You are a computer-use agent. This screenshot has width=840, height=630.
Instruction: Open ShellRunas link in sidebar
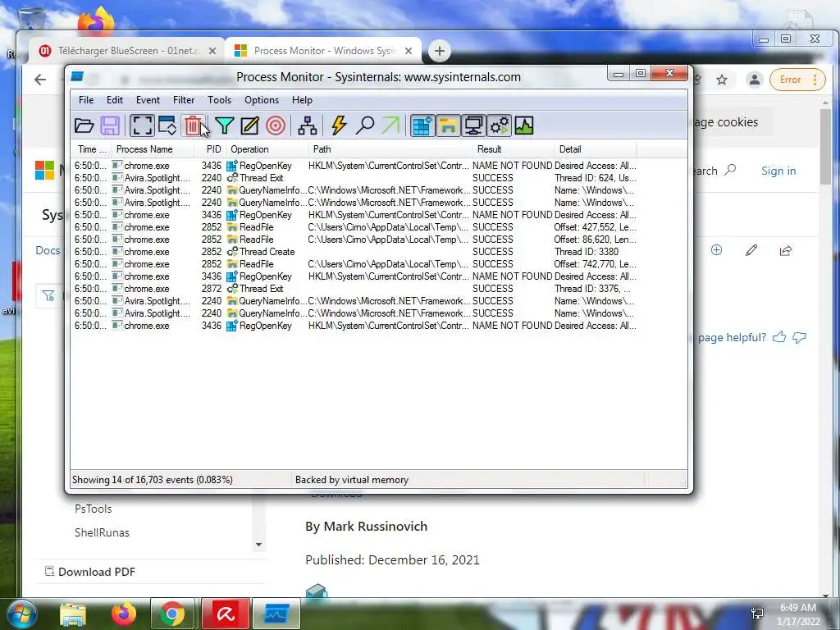[102, 532]
